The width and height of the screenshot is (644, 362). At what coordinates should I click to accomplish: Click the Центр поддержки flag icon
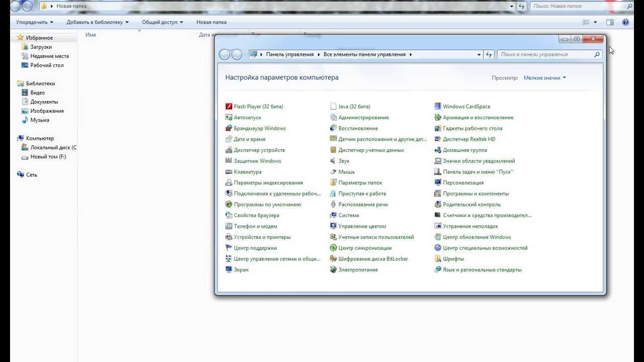point(229,248)
